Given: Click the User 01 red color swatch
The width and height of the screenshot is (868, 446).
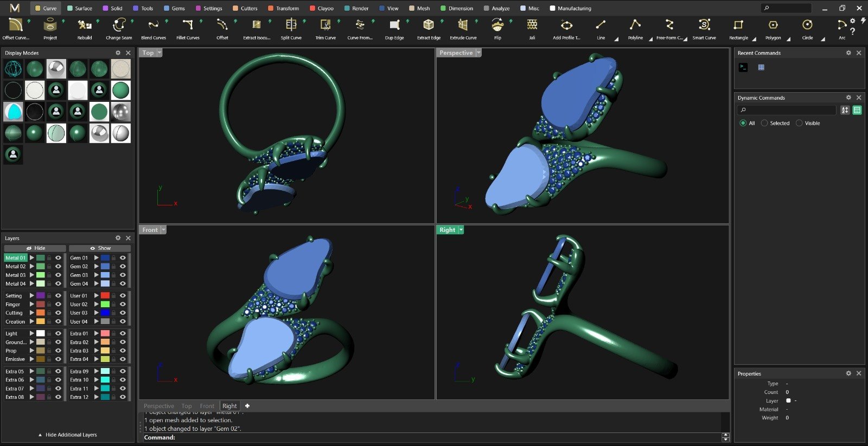Looking at the screenshot, I should point(105,296).
